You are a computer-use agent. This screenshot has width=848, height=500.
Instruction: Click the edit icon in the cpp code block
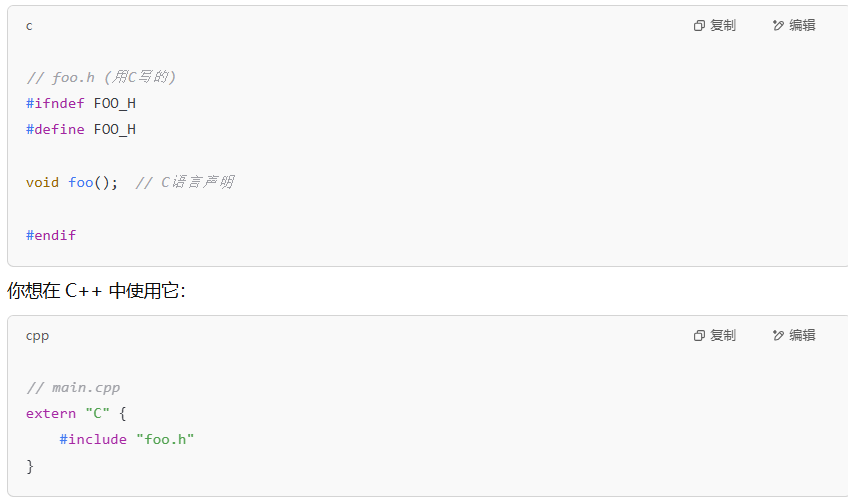(x=779, y=336)
